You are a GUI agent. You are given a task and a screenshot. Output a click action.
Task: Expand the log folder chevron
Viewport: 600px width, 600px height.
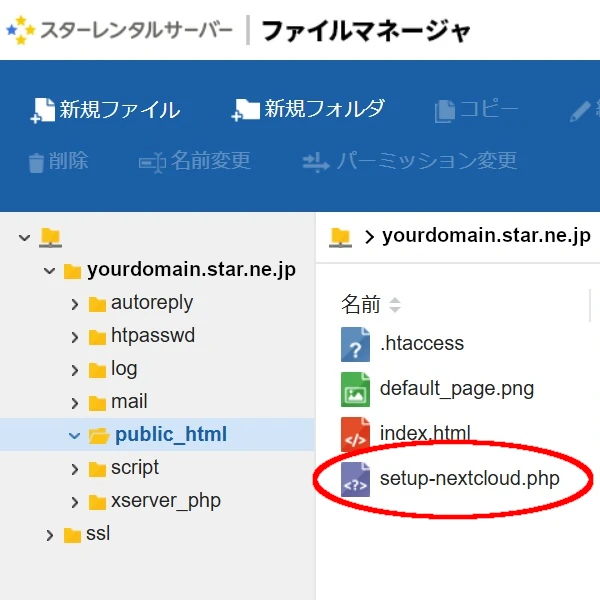(x=75, y=370)
